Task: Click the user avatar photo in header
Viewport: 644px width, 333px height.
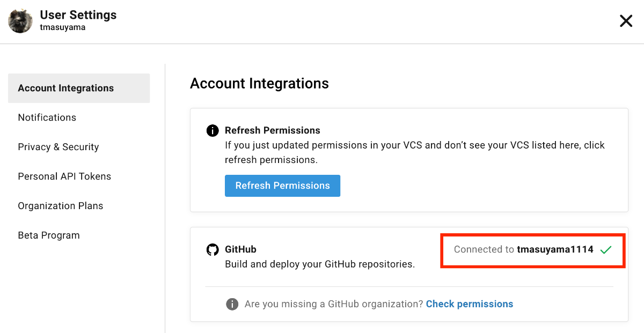Action: (20, 21)
